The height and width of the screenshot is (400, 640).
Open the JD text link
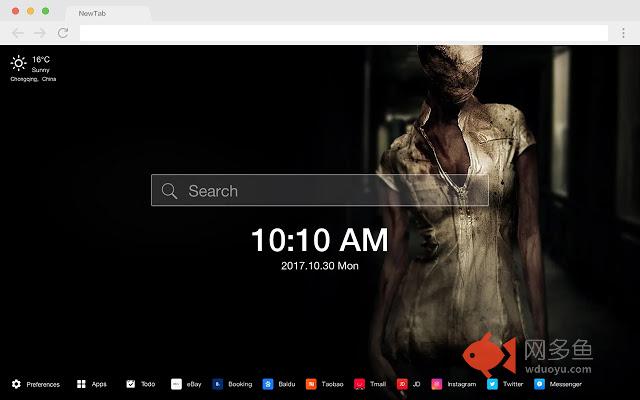(x=416, y=384)
